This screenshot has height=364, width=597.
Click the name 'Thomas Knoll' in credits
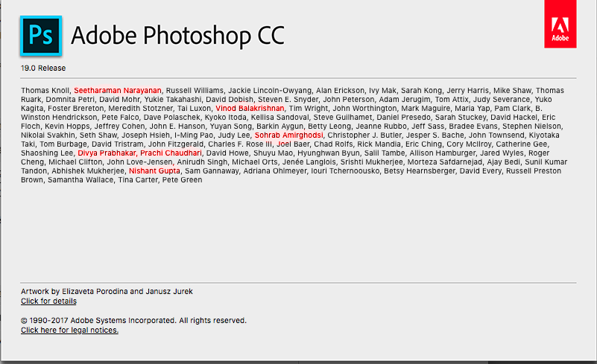point(45,91)
